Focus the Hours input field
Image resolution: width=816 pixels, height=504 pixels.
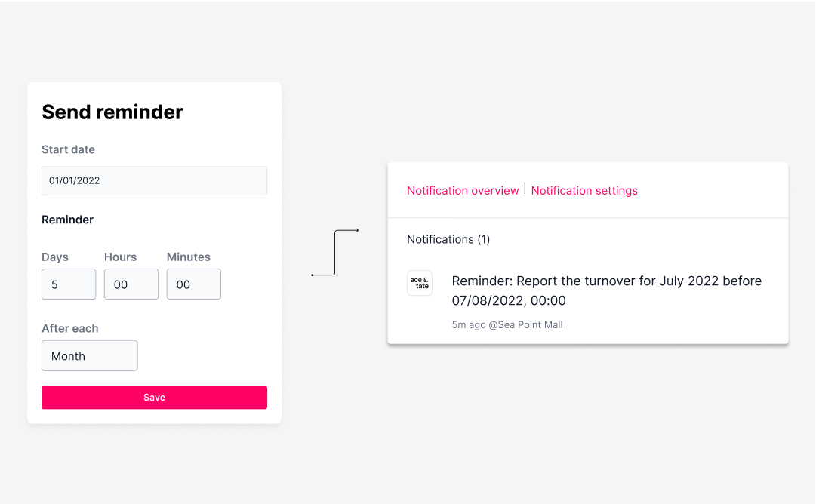pyautogui.click(x=131, y=284)
